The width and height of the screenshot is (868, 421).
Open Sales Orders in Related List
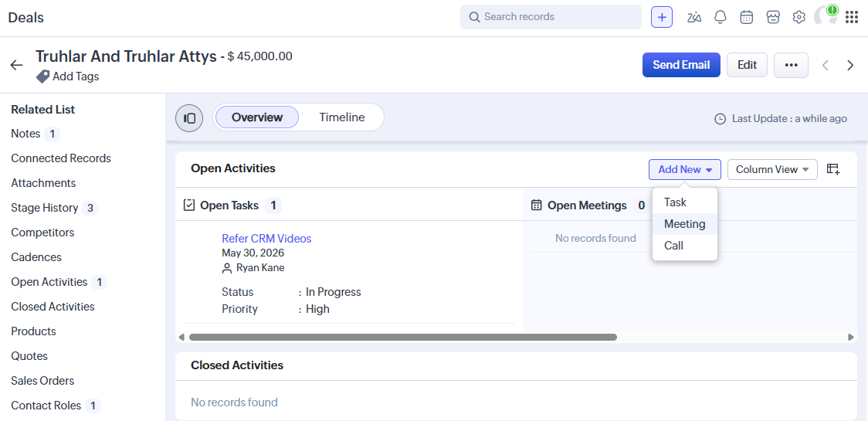tap(42, 381)
